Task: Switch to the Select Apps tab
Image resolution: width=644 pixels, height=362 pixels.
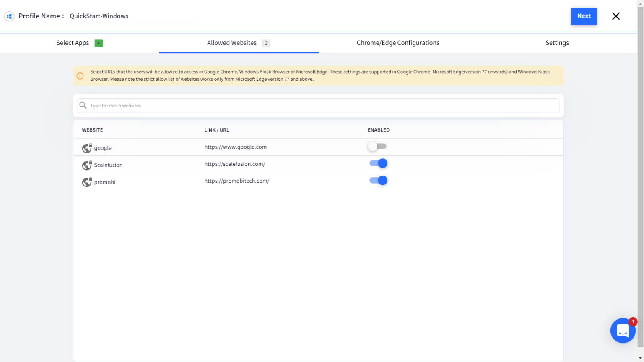Action: [x=73, y=43]
